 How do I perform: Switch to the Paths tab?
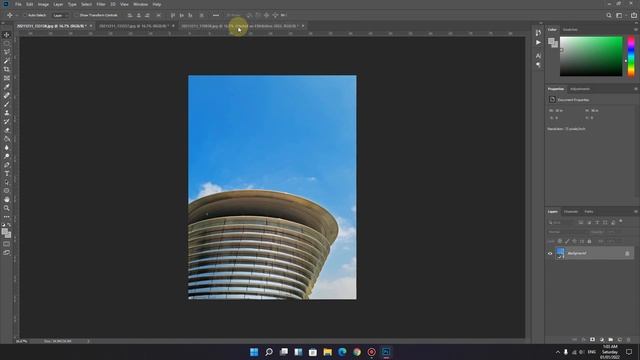pyautogui.click(x=589, y=211)
